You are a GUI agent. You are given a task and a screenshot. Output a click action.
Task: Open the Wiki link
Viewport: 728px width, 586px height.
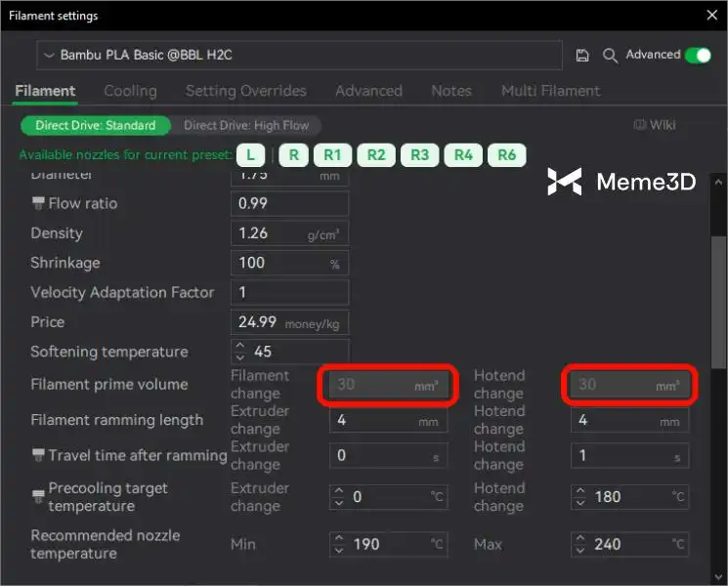[655, 125]
